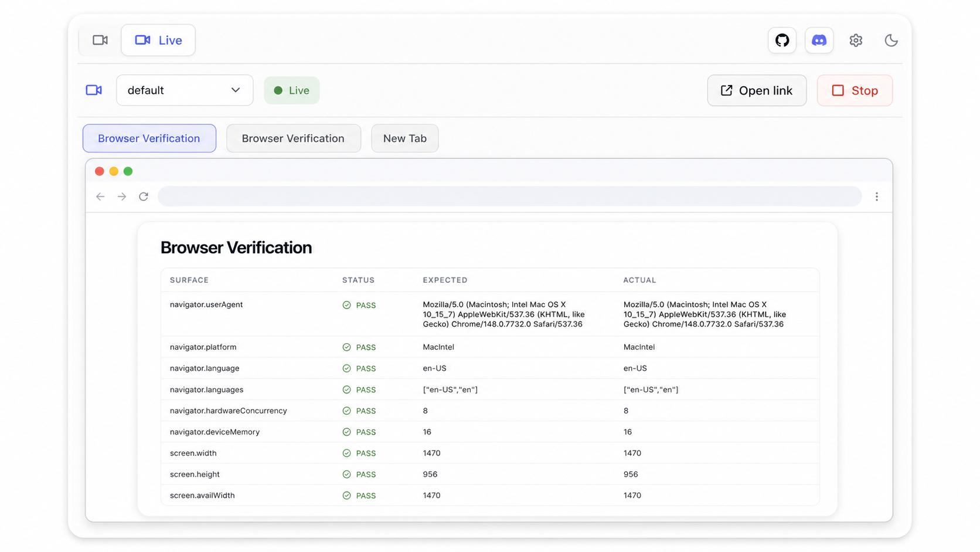Image resolution: width=980 pixels, height=552 pixels.
Task: Click the yellow minimize window dot
Action: 114,171
